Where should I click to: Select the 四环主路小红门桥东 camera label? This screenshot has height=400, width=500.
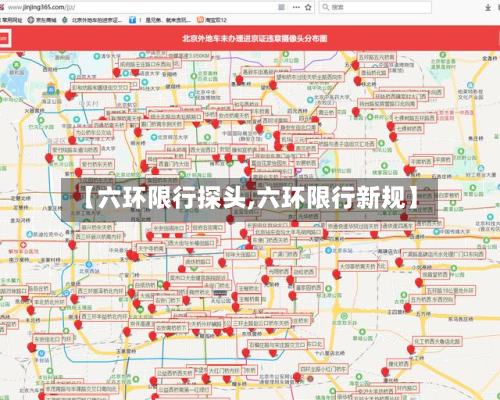click(323, 369)
